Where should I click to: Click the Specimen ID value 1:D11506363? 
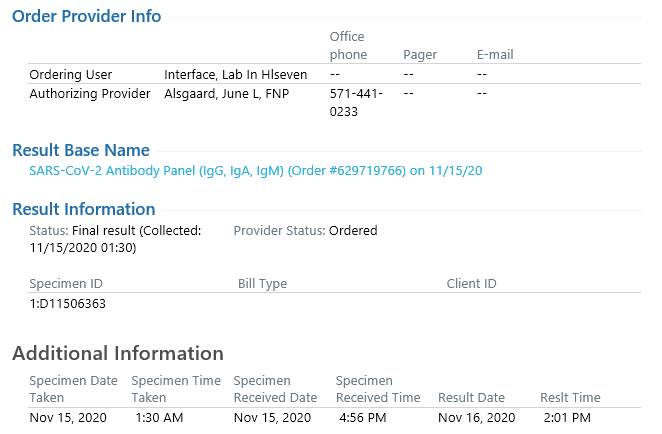(x=68, y=304)
